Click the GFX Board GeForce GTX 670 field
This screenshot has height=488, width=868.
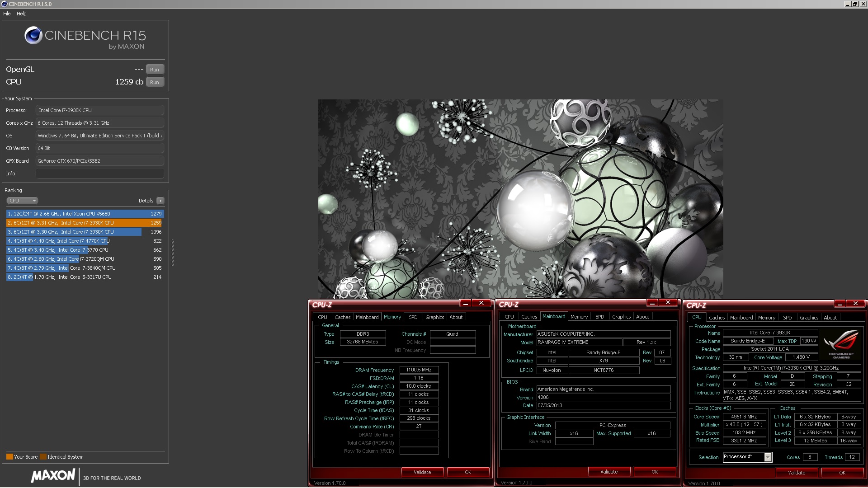(x=100, y=161)
